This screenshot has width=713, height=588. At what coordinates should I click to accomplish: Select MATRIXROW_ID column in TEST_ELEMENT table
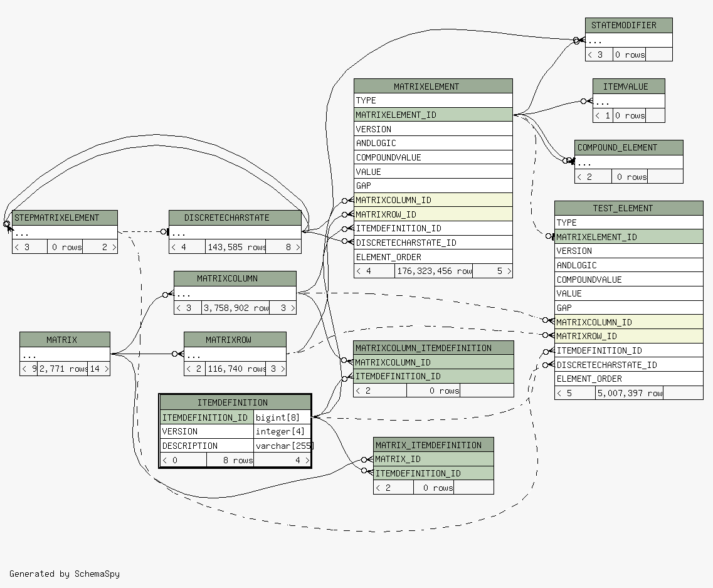[x=629, y=336]
